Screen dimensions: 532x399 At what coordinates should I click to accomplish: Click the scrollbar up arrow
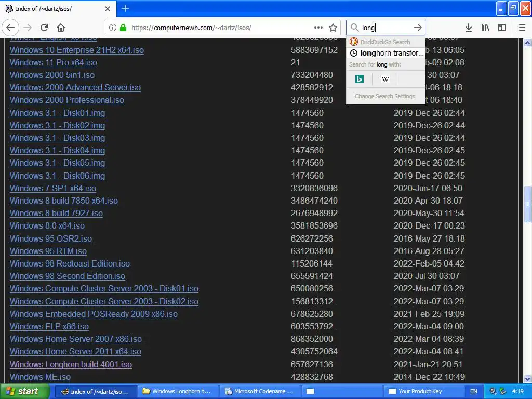pyautogui.click(x=527, y=43)
